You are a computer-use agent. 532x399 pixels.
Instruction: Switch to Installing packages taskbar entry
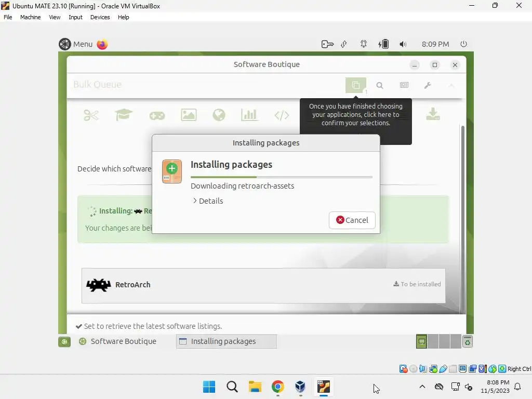227,341
